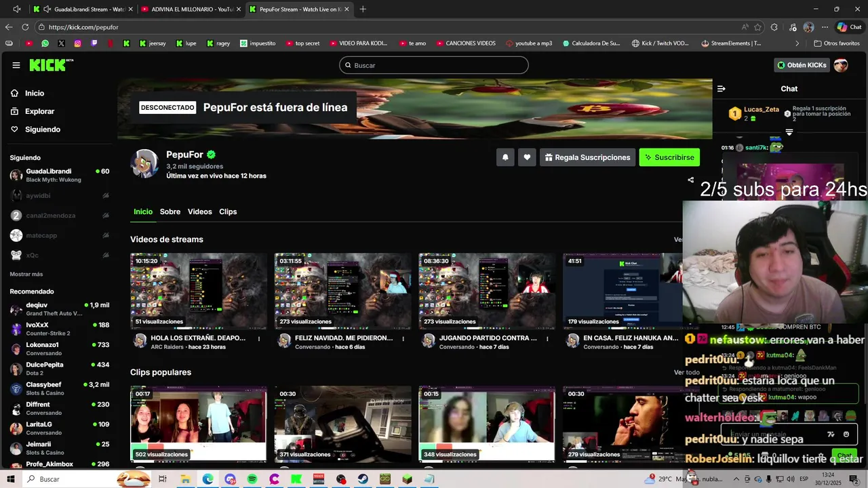Screen dimensions: 868x488
Task: Click Regala Suscripciones button
Action: click(x=587, y=157)
